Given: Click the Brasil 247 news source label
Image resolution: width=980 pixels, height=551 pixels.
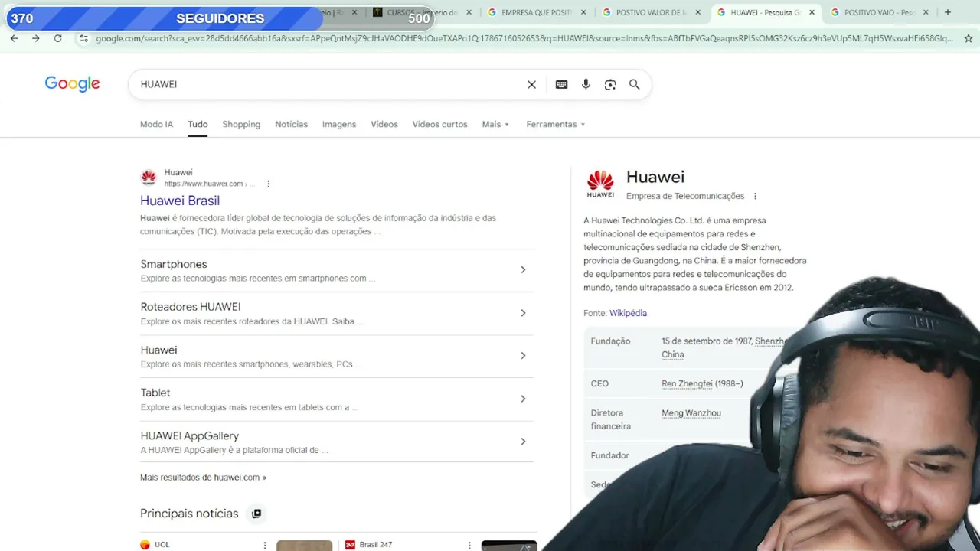Looking at the screenshot, I should click(375, 545).
